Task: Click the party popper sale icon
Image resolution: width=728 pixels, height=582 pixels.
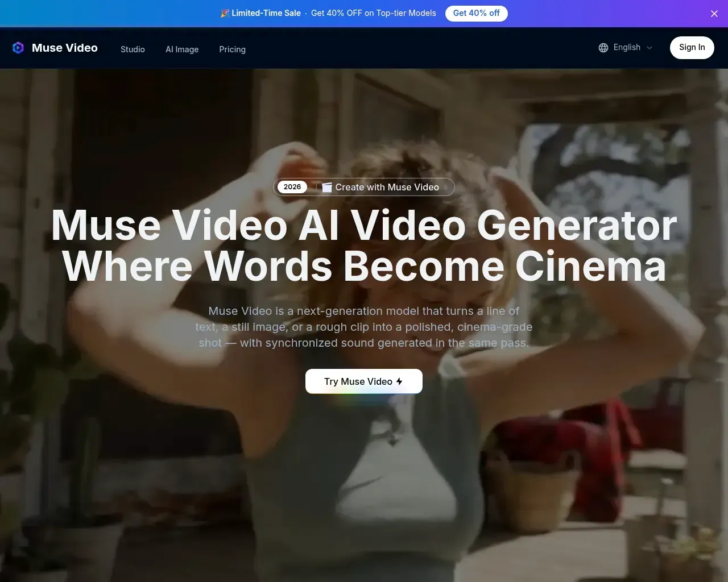Action: (x=225, y=13)
